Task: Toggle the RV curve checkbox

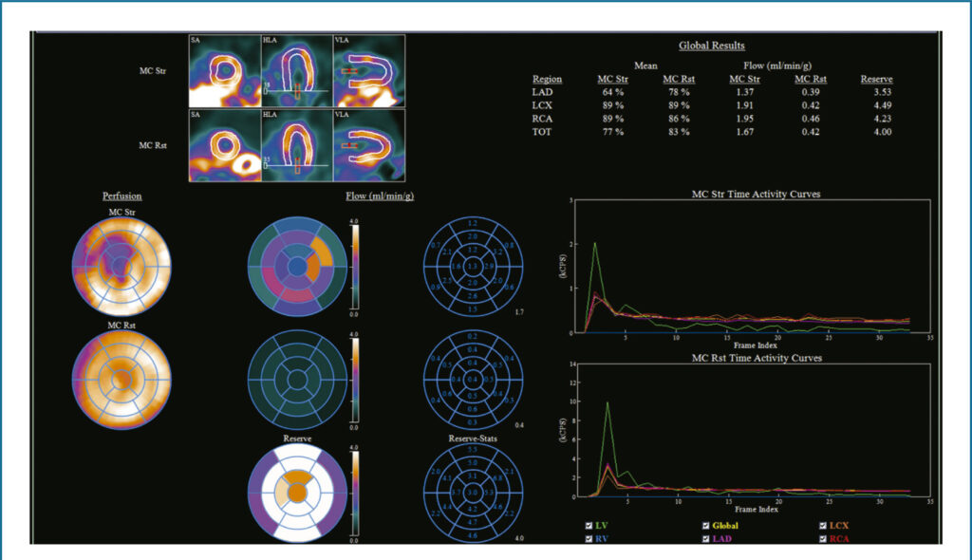Action: coord(589,539)
